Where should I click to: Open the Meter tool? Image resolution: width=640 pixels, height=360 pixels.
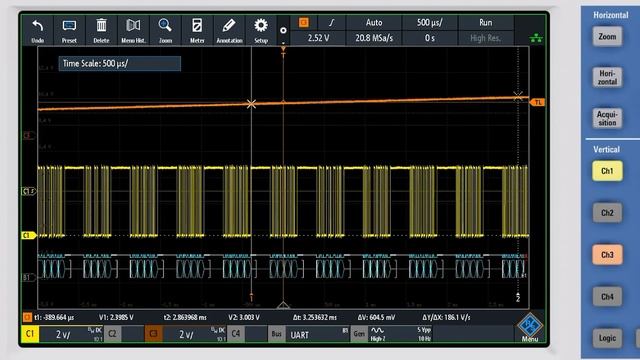(197, 30)
